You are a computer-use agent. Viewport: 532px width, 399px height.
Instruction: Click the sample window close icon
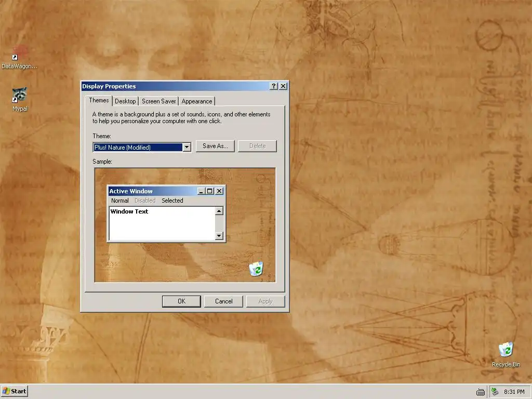click(x=219, y=191)
